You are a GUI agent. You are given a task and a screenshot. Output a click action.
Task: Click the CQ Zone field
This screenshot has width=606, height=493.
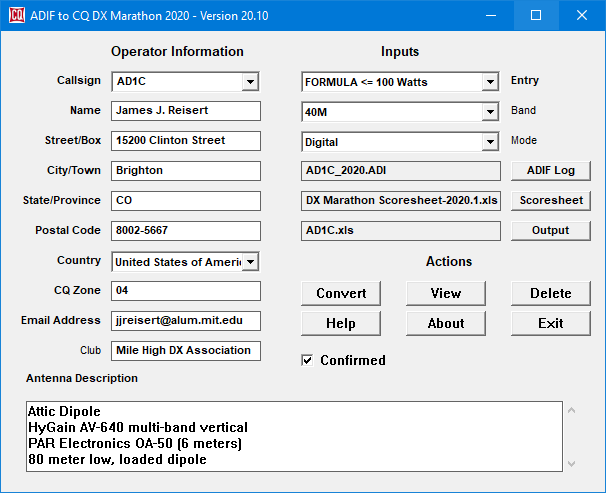tap(185, 291)
